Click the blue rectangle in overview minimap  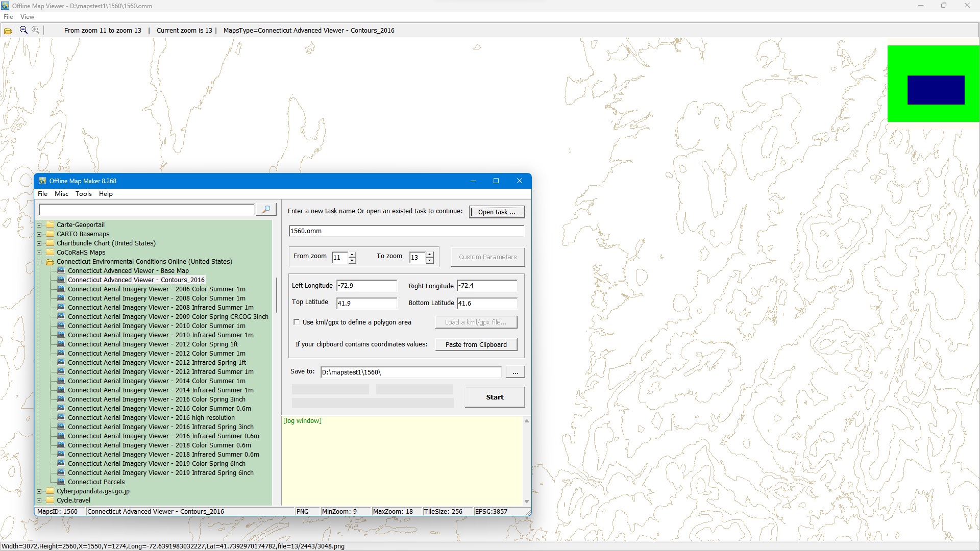pyautogui.click(x=936, y=90)
